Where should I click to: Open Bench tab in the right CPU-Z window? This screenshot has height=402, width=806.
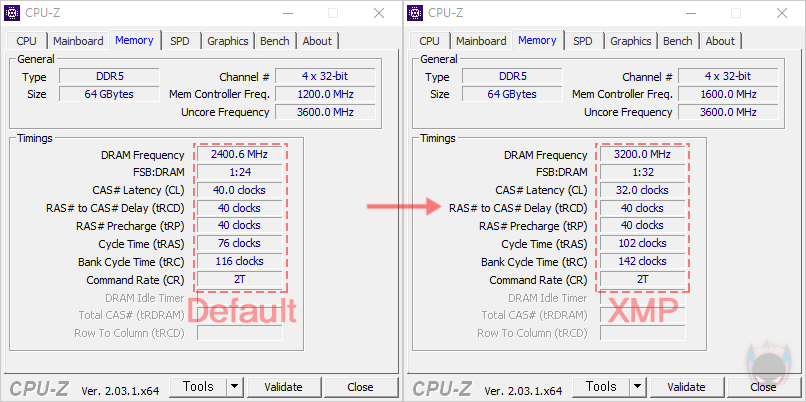pos(677,41)
